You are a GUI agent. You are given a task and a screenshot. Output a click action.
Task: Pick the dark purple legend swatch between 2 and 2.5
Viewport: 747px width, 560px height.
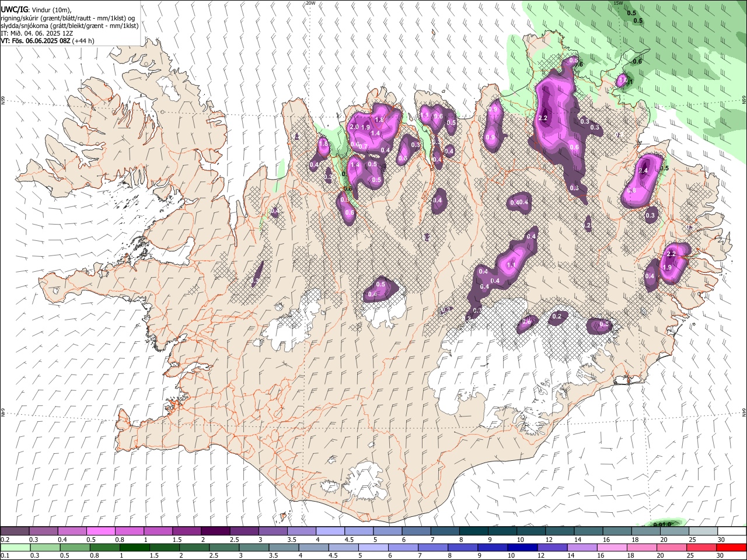coord(215,531)
